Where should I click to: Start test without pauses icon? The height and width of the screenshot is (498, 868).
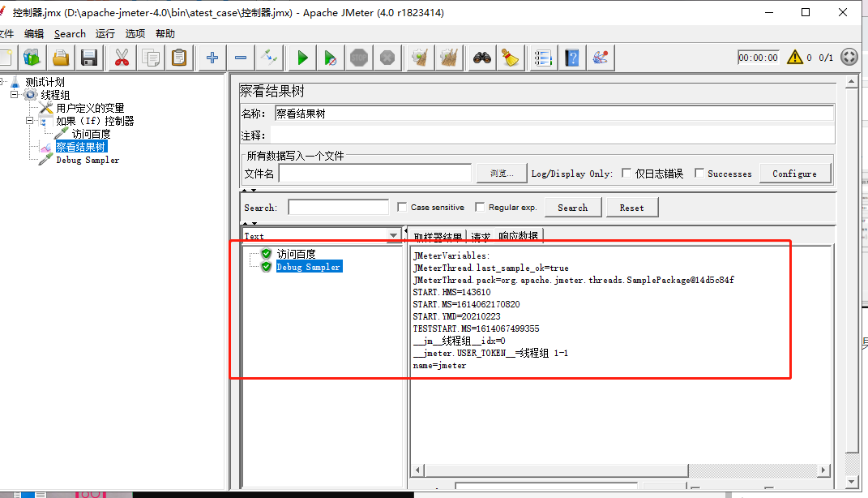(x=331, y=58)
